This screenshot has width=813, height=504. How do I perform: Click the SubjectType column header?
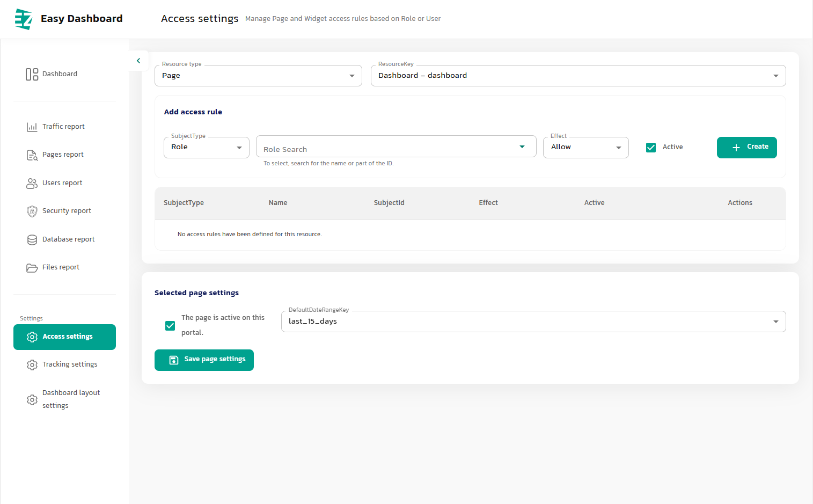[184, 203]
